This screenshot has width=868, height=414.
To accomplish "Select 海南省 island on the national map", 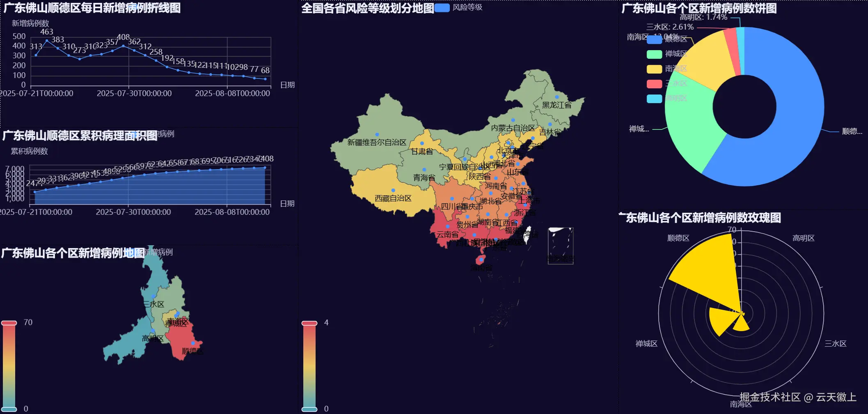I will click(x=481, y=260).
